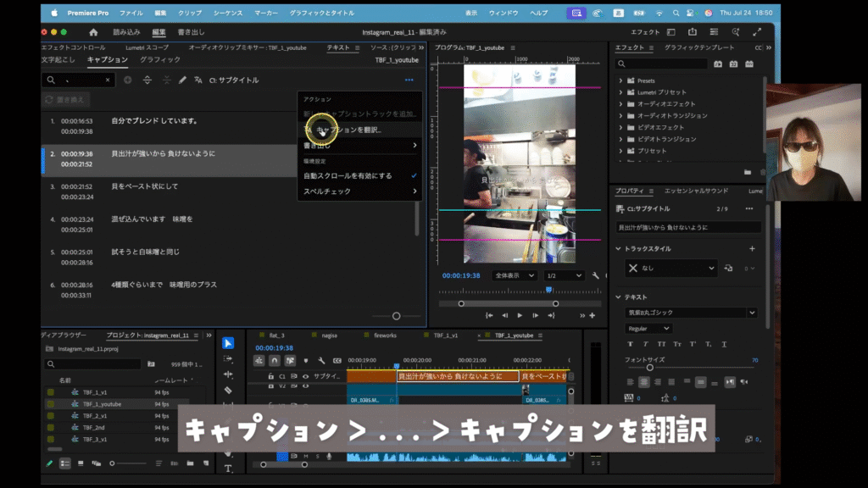Toggle snapping magnet in timeline
This screenshot has width=868, height=488.
(275, 361)
